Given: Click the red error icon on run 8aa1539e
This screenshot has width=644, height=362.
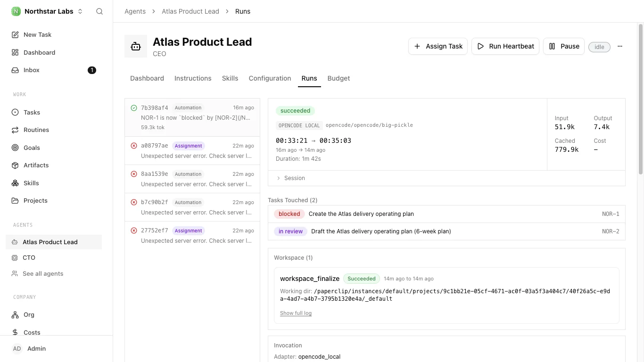Looking at the screenshot, I should (134, 174).
